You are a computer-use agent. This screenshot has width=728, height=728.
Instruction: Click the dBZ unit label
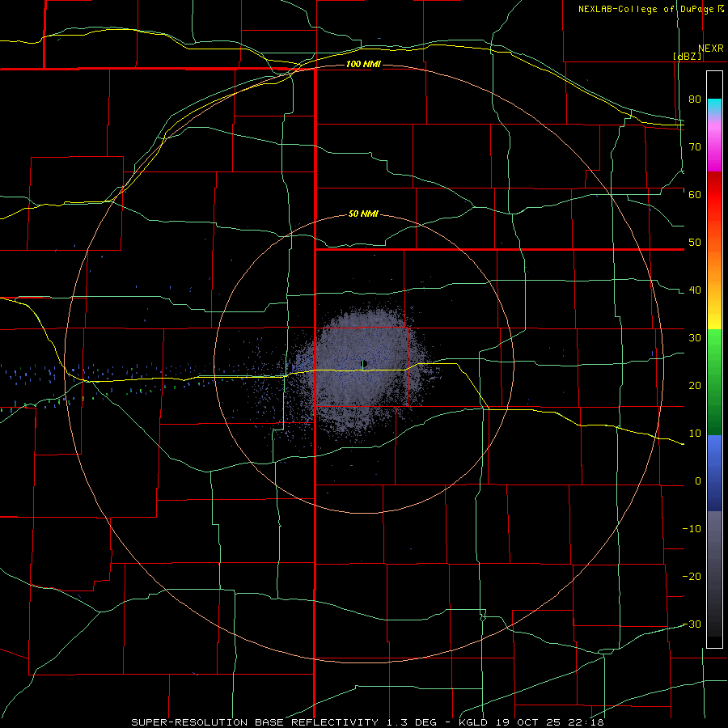[687, 56]
